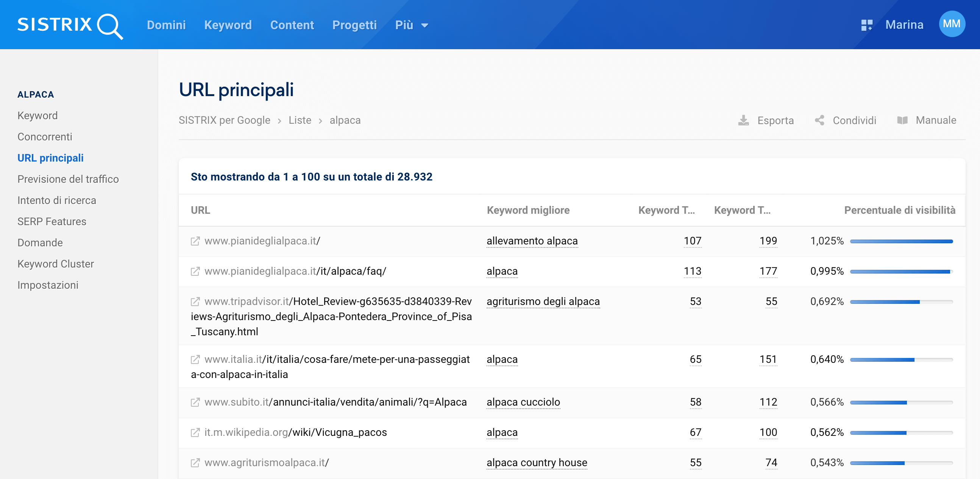
Task: Click the Condividi share icon
Action: coord(819,121)
